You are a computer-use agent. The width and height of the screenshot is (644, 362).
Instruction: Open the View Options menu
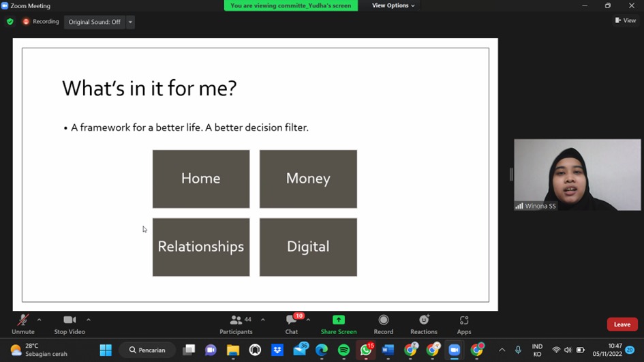coord(393,5)
